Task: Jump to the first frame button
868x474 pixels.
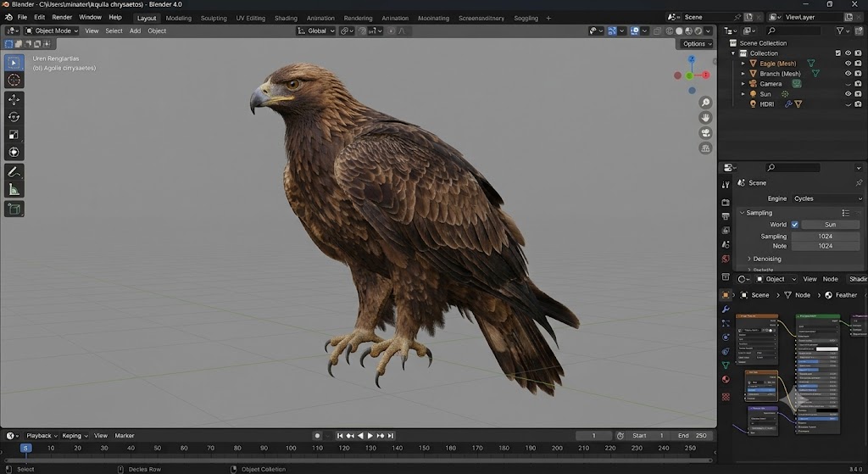Action: (x=340, y=436)
